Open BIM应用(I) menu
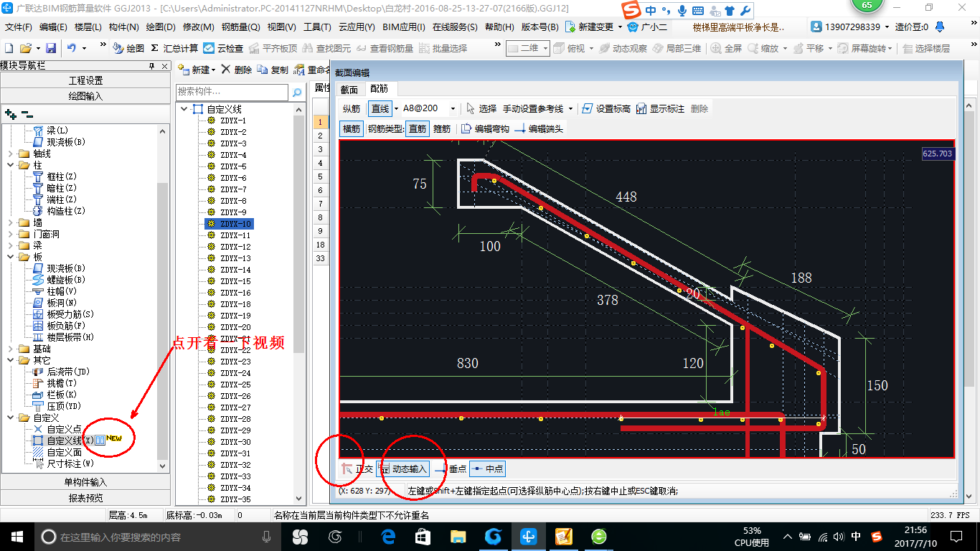The width and height of the screenshot is (980, 551). [x=404, y=27]
